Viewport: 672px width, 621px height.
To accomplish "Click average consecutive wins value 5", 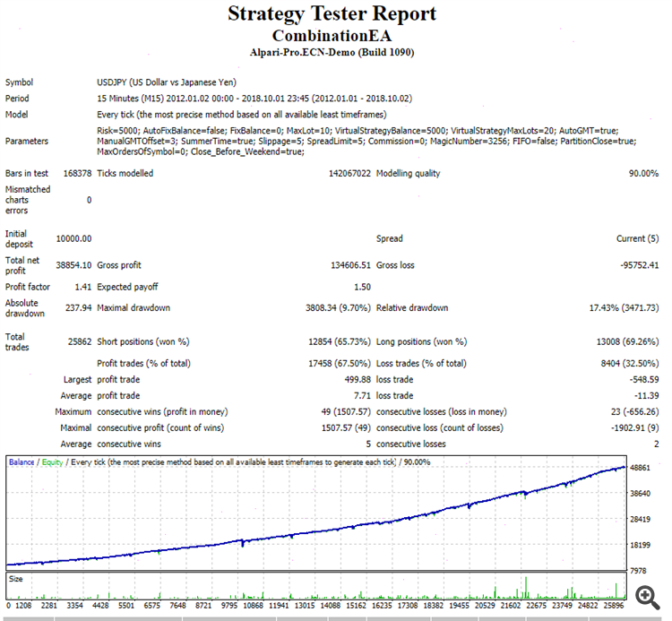I will point(368,444).
